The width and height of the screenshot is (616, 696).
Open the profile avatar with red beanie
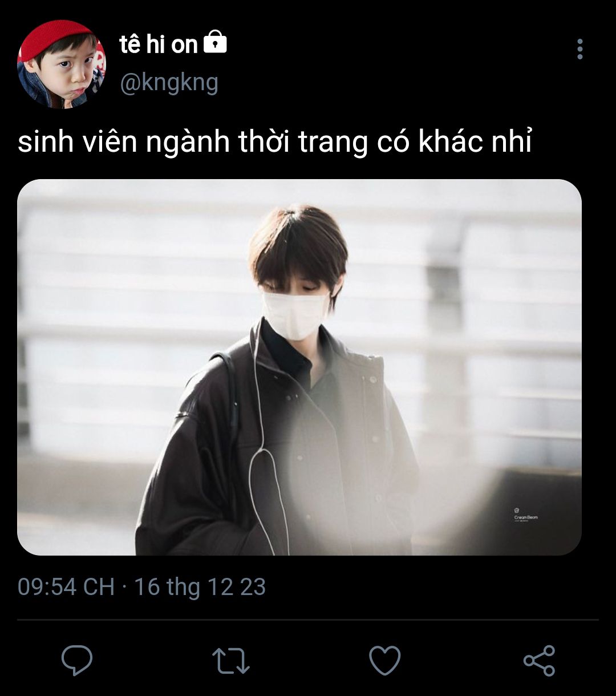[x=62, y=64]
